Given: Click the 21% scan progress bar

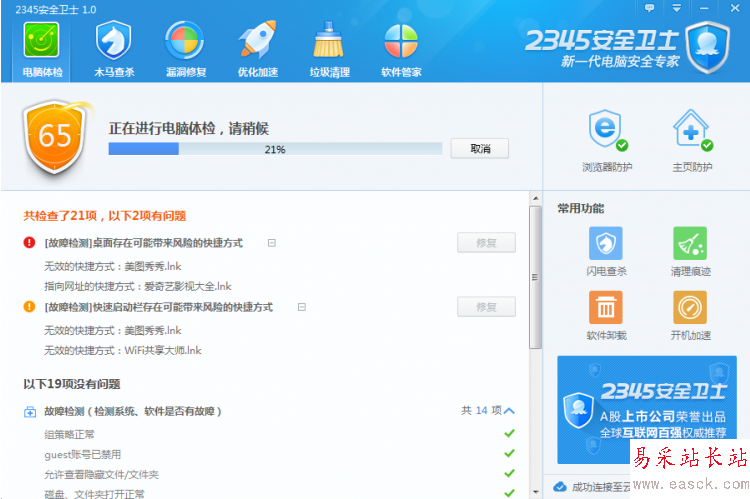Looking at the screenshot, I should pyautogui.click(x=275, y=149).
